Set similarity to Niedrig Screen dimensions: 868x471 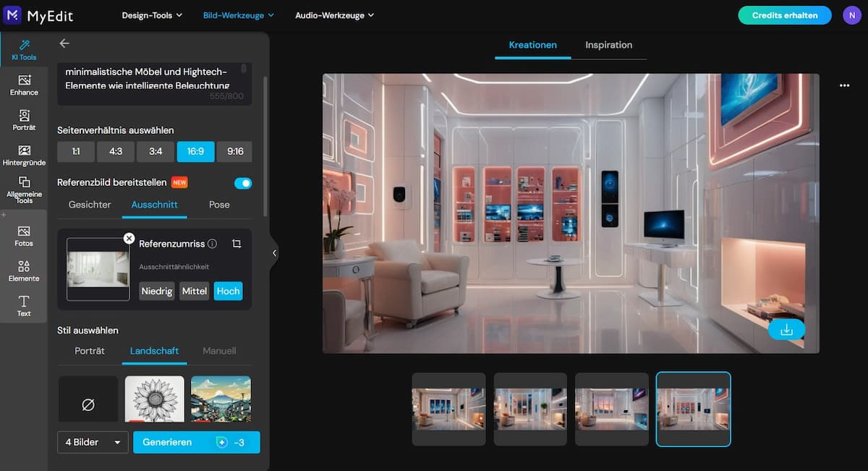click(157, 291)
